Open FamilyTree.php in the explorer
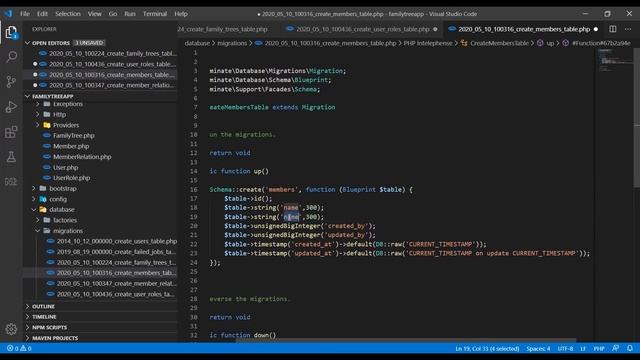The image size is (640, 360). [x=73, y=136]
